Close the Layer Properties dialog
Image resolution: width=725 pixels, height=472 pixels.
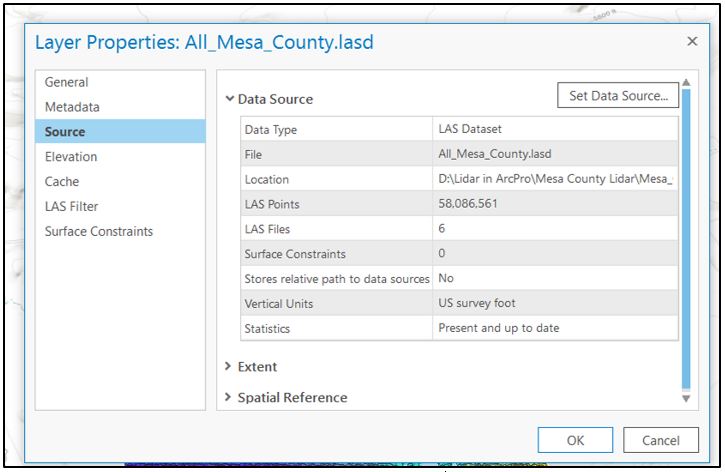(x=692, y=41)
